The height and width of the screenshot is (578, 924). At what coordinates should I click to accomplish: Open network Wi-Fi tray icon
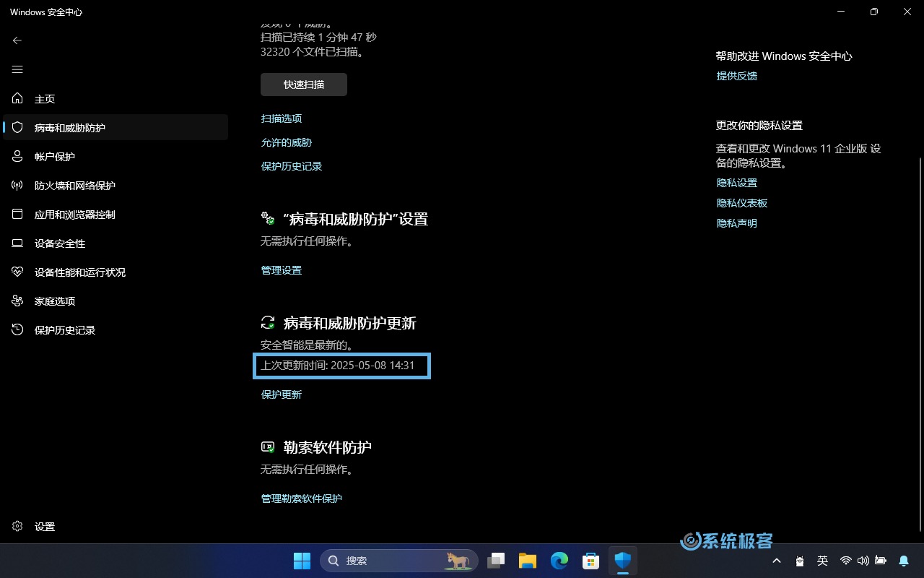coord(846,561)
